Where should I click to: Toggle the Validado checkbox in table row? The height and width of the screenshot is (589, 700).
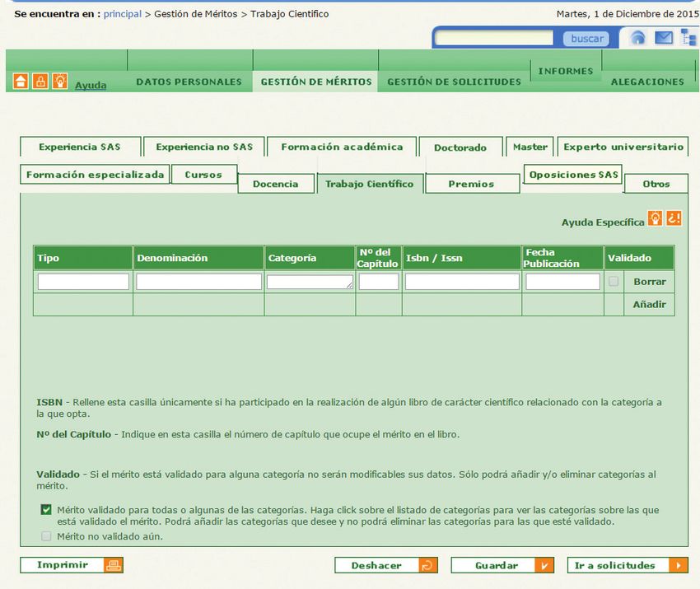pyautogui.click(x=613, y=282)
